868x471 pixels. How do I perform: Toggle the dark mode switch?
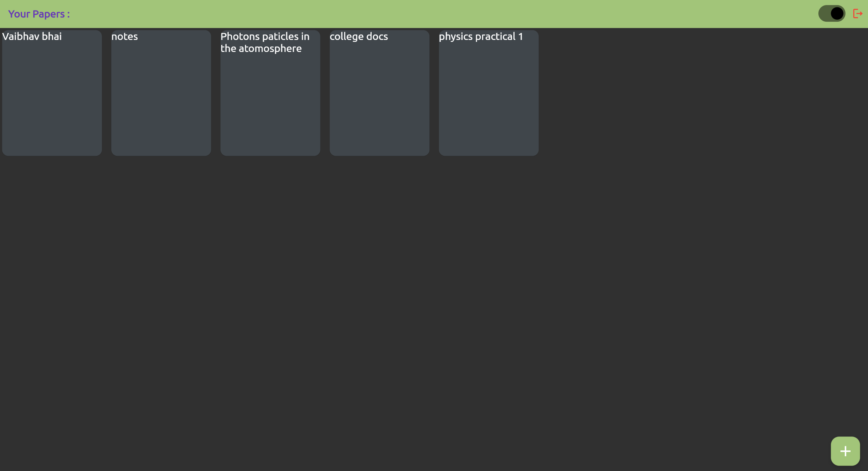832,14
